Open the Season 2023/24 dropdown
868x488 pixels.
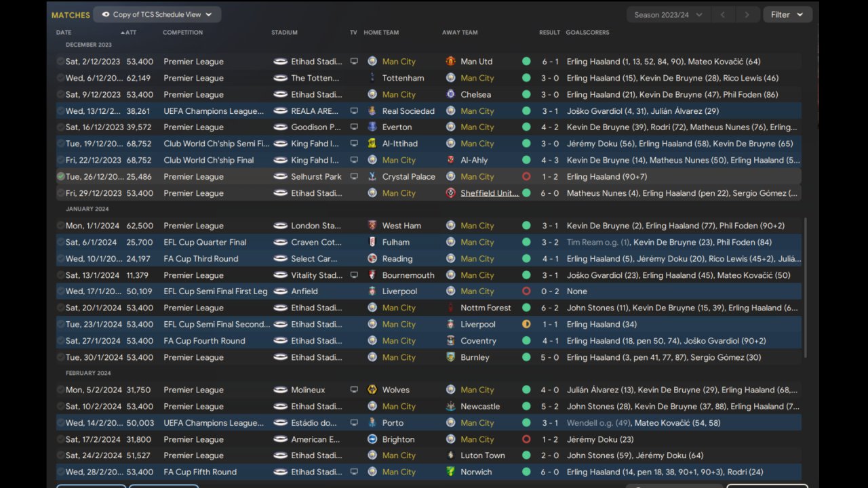pyautogui.click(x=667, y=14)
